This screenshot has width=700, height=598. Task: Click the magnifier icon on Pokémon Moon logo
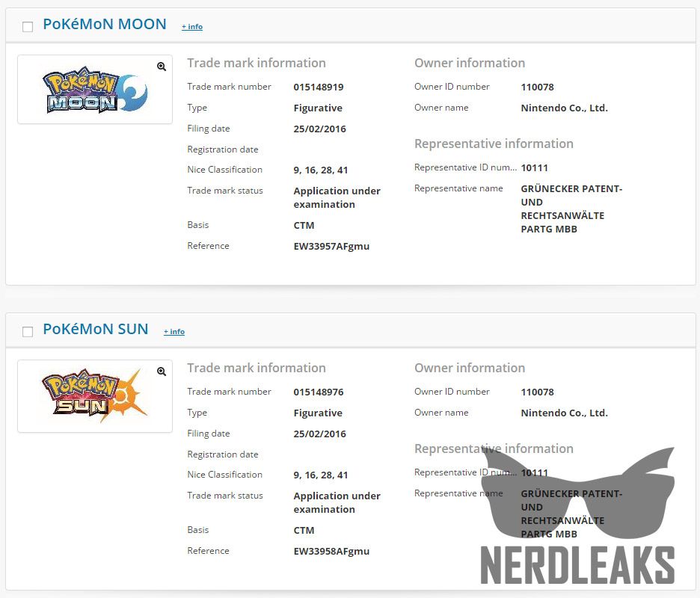pos(162,67)
